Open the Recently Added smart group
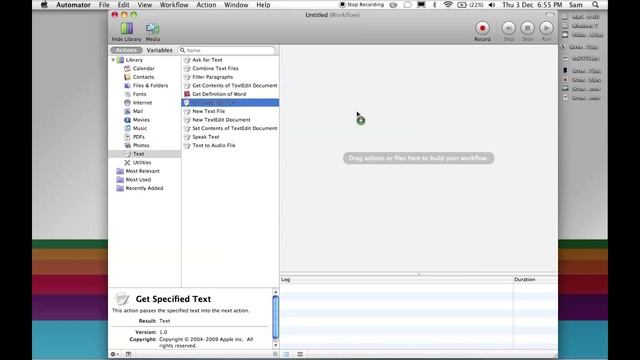Viewport: 640px width, 360px height. point(144,188)
